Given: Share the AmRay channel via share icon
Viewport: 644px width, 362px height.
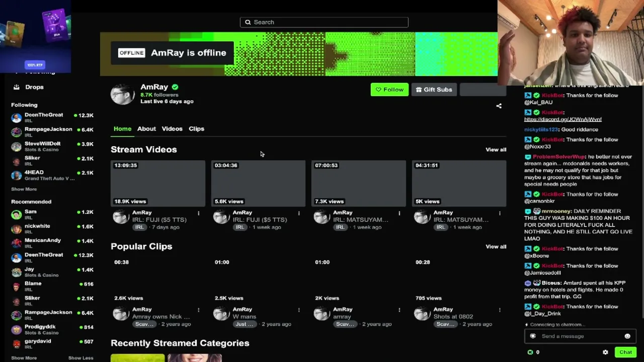Looking at the screenshot, I should tap(499, 106).
